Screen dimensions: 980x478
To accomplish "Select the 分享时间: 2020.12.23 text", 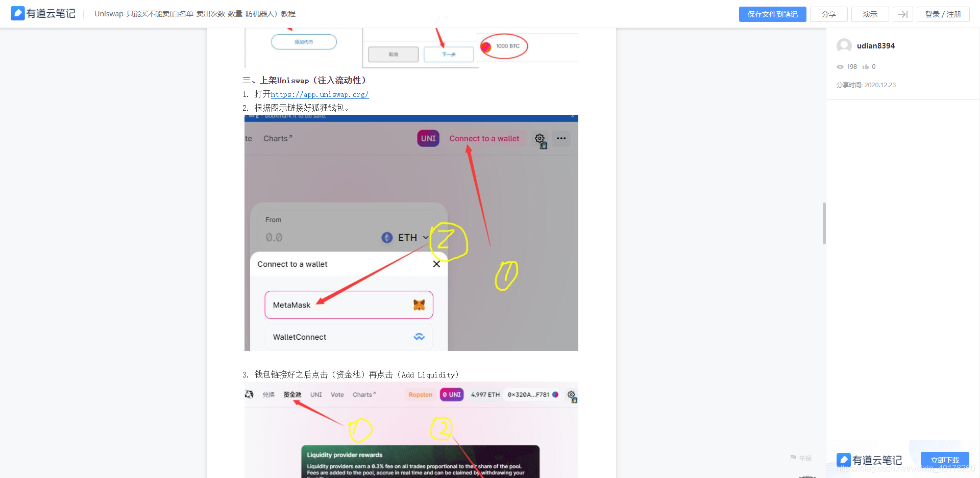I will [x=866, y=85].
